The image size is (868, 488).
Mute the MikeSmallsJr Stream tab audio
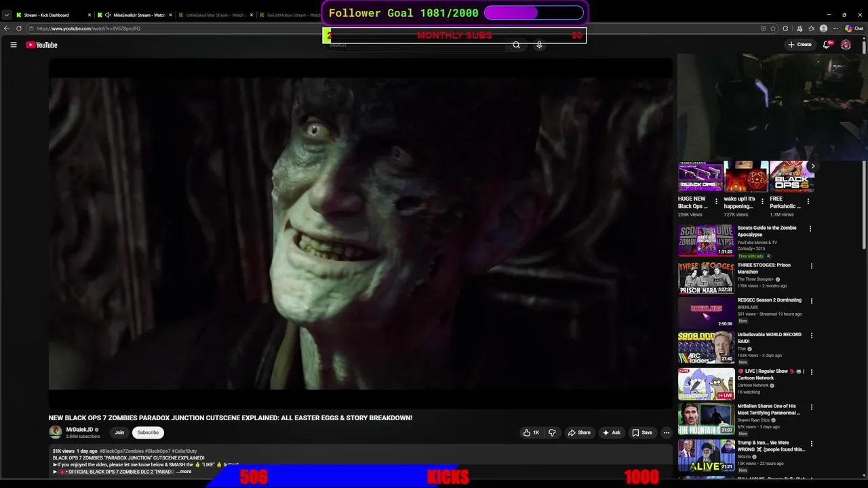pos(108,15)
